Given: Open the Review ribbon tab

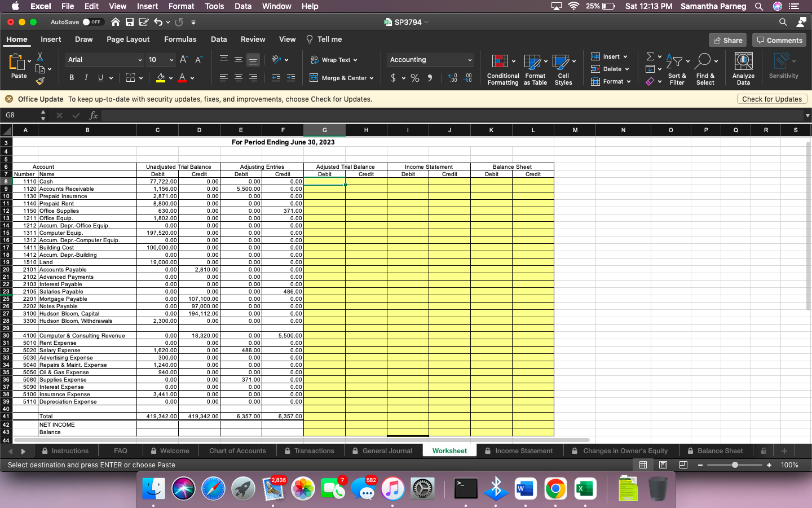Looking at the screenshot, I should [x=253, y=40].
